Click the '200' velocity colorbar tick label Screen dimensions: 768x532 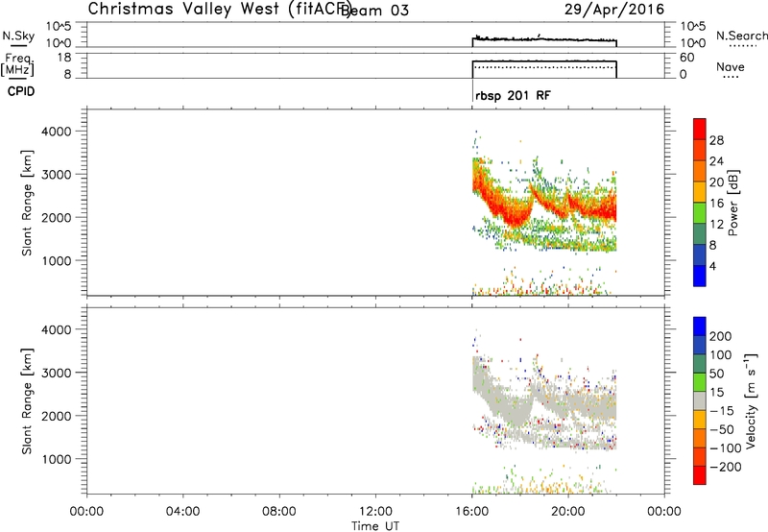point(721,336)
